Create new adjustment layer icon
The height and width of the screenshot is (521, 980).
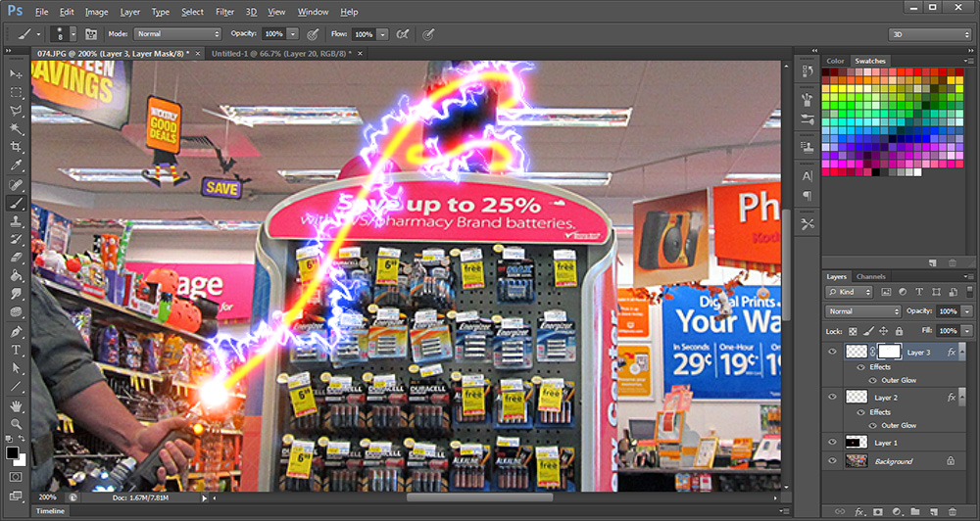[x=898, y=511]
